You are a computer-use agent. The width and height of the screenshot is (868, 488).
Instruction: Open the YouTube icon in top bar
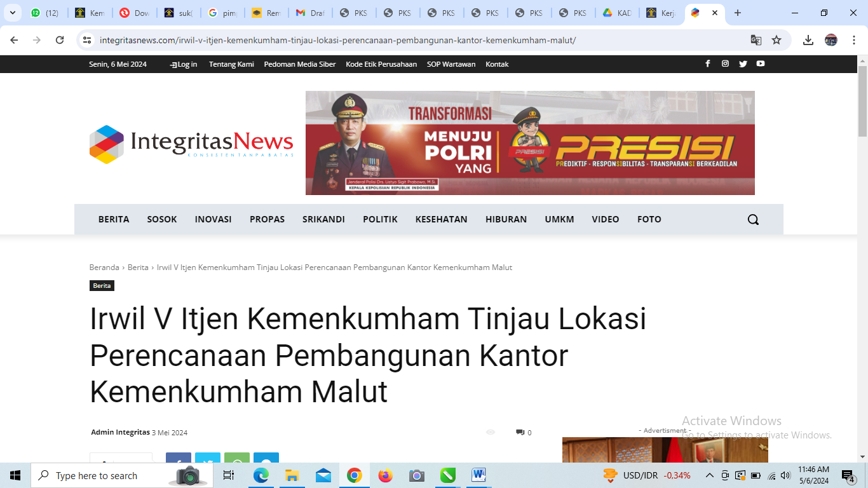(761, 64)
